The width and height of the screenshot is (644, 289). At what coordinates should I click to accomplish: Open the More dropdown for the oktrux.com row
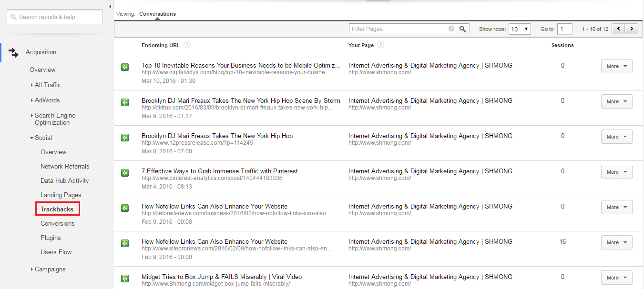pyautogui.click(x=617, y=101)
